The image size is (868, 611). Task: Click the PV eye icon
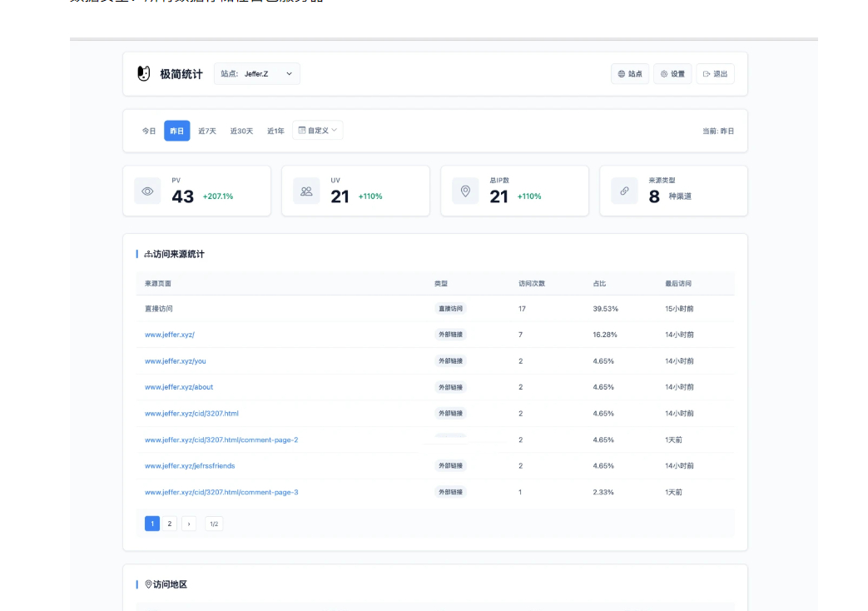click(147, 191)
